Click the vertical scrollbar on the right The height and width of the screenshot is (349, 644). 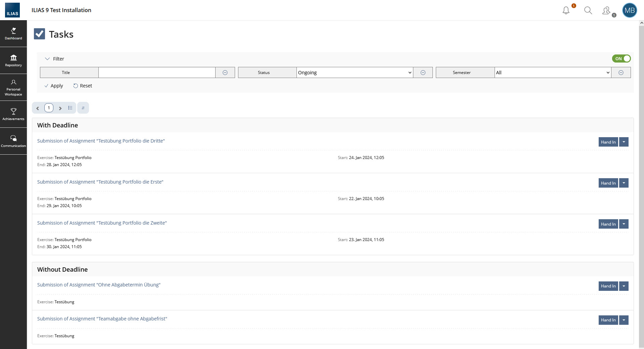point(641,168)
